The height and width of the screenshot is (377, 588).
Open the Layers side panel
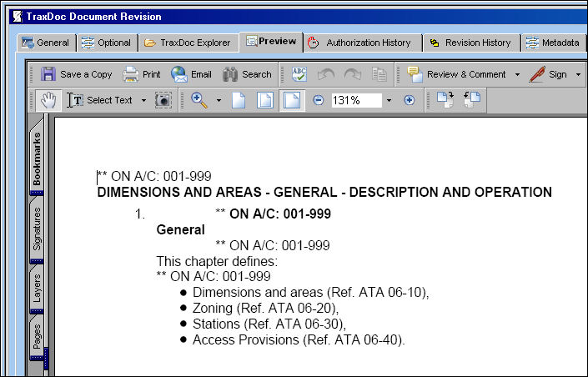[37, 289]
